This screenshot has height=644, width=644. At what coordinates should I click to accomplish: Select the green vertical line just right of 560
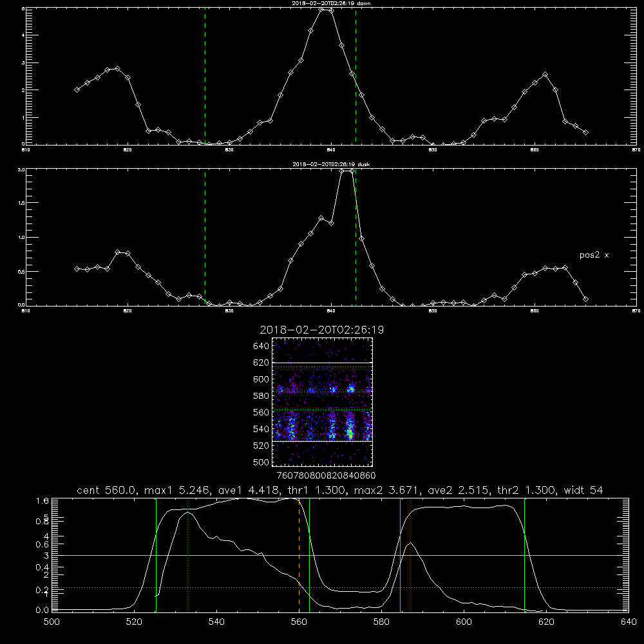pos(309,555)
